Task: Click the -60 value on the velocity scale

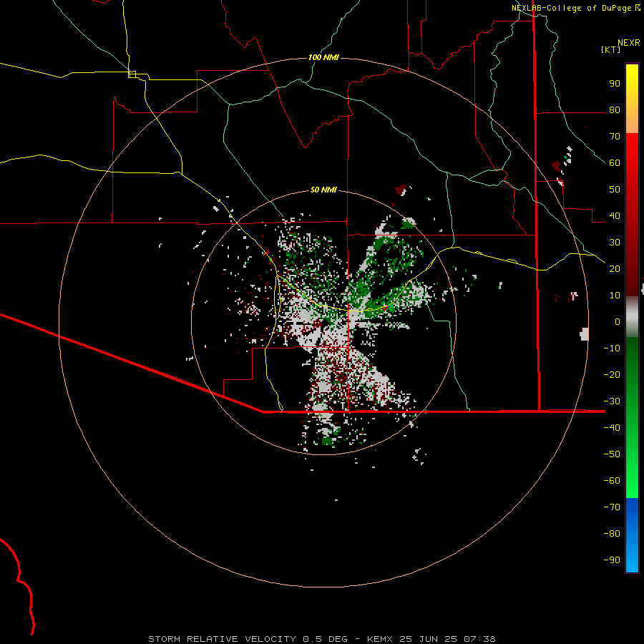Action: [x=612, y=481]
